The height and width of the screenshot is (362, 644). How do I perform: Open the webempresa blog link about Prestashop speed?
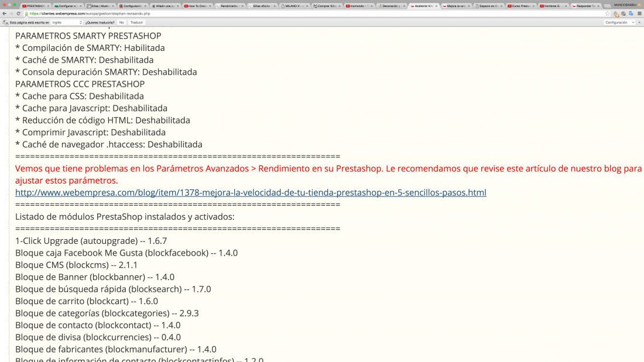tap(251, 192)
